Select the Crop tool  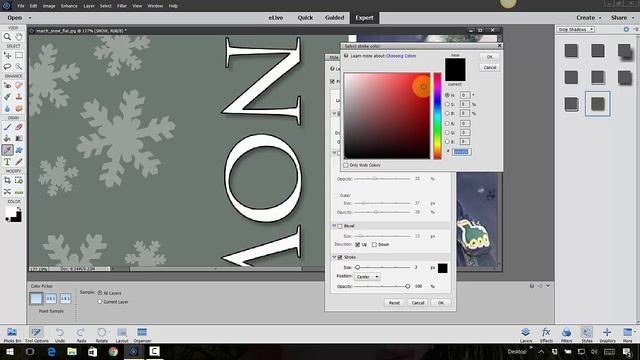tap(7, 180)
